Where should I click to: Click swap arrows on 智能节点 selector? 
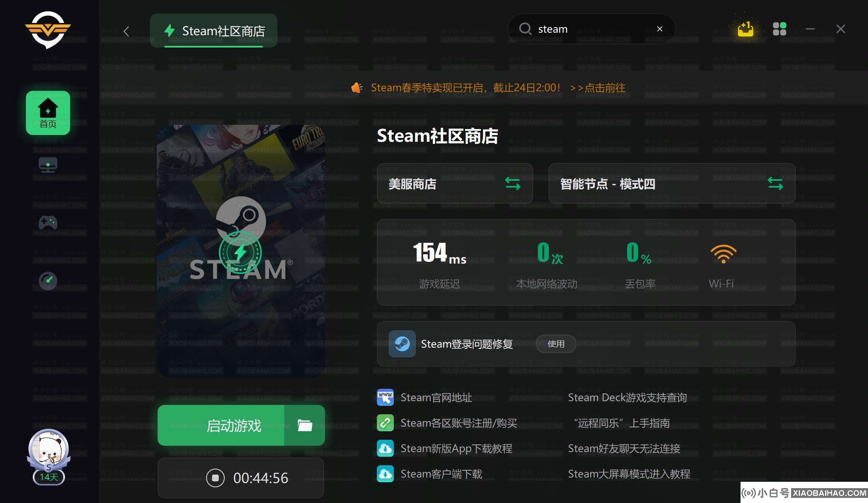(x=775, y=183)
